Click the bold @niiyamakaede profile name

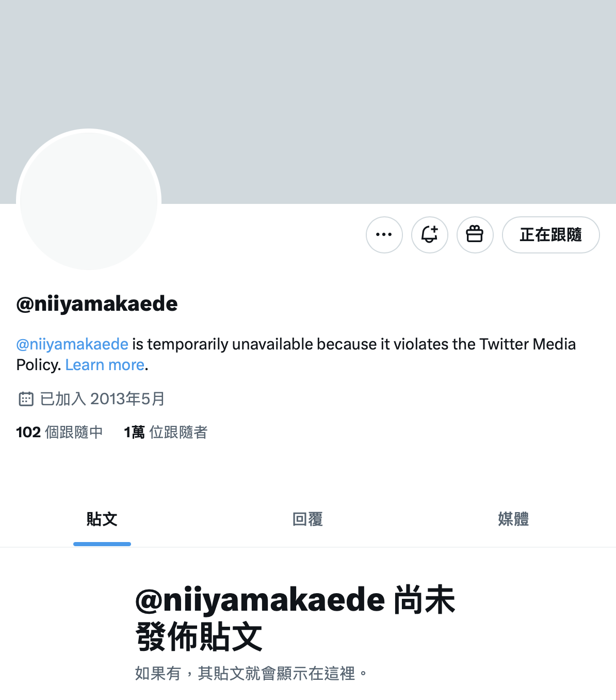[97, 304]
